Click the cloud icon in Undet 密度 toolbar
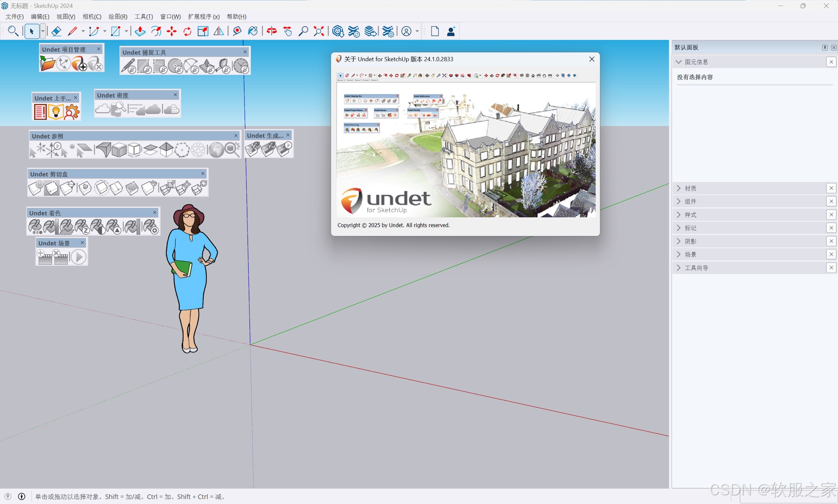This screenshot has height=504, width=838. (x=103, y=109)
